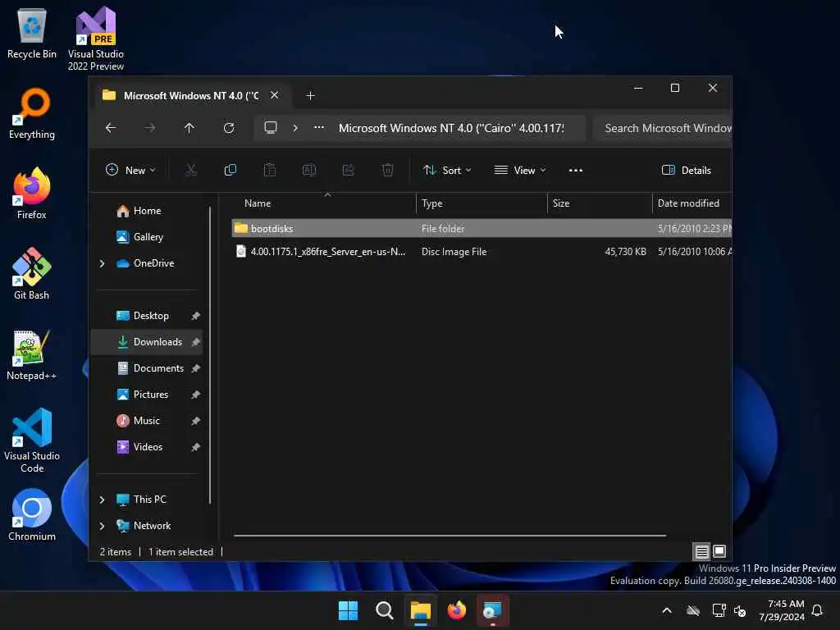
Task: Click the Share toolbar icon
Action: pos(348,171)
